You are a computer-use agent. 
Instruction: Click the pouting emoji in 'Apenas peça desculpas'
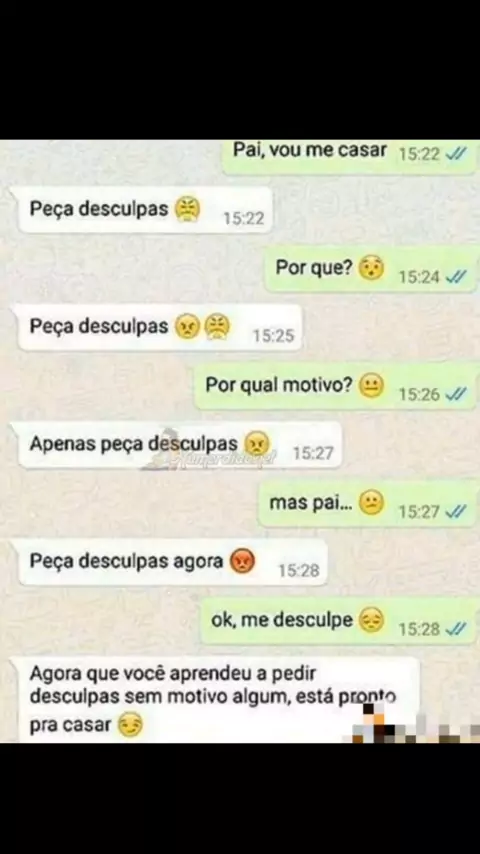click(257, 444)
